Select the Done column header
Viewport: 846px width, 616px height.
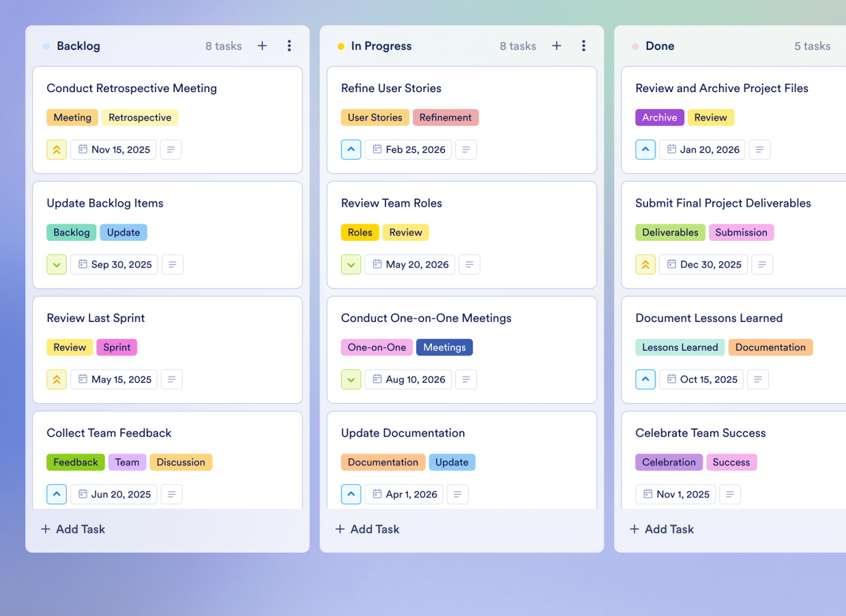660,46
